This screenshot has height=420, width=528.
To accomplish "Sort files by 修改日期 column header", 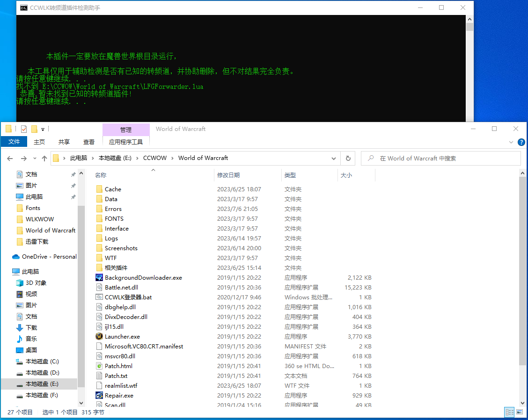I will pyautogui.click(x=228, y=175).
